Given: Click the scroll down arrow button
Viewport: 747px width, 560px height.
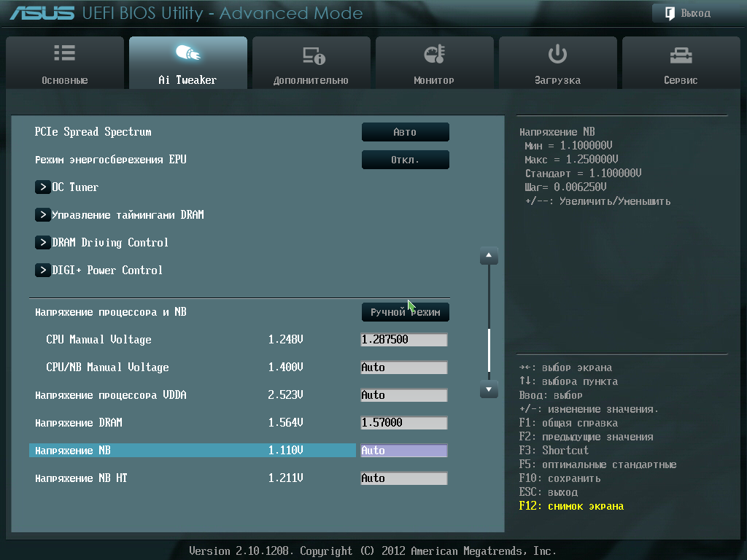Looking at the screenshot, I should click(489, 389).
